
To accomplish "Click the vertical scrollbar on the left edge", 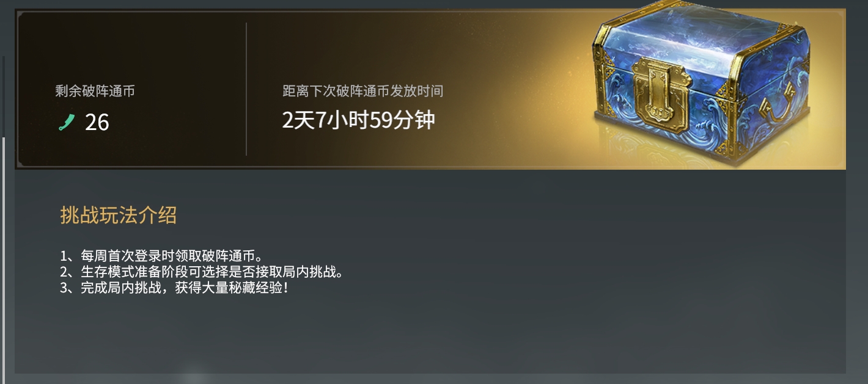I will pos(4,220).
